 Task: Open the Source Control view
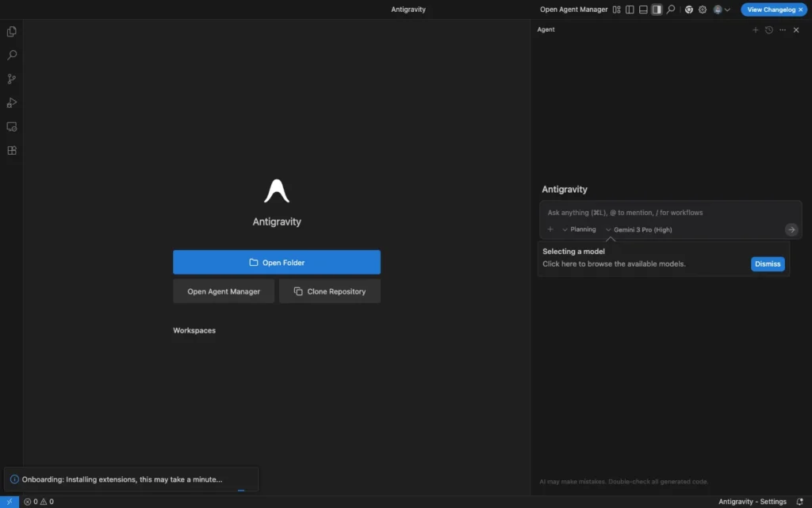11,79
